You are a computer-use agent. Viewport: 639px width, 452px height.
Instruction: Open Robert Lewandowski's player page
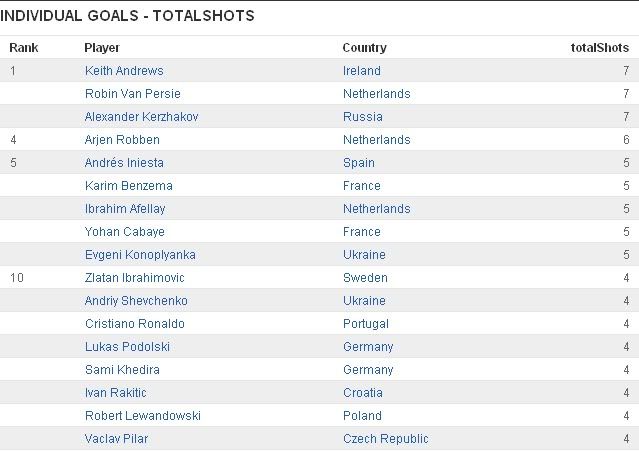[140, 416]
